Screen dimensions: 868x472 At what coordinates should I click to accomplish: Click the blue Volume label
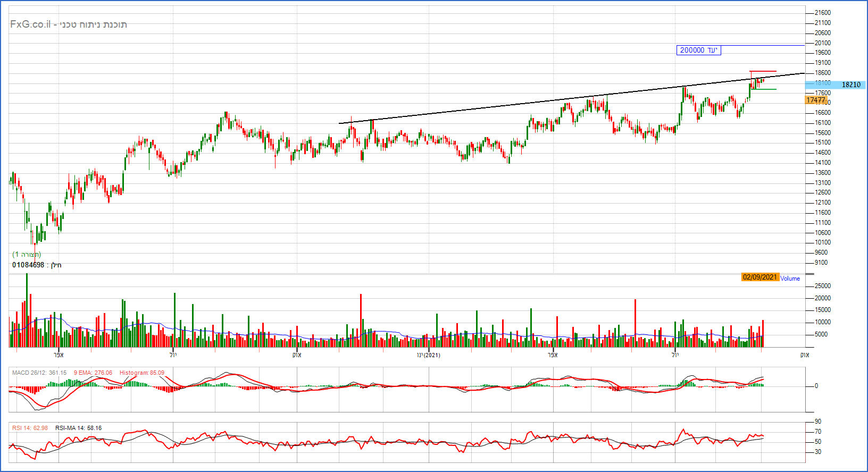(x=790, y=279)
